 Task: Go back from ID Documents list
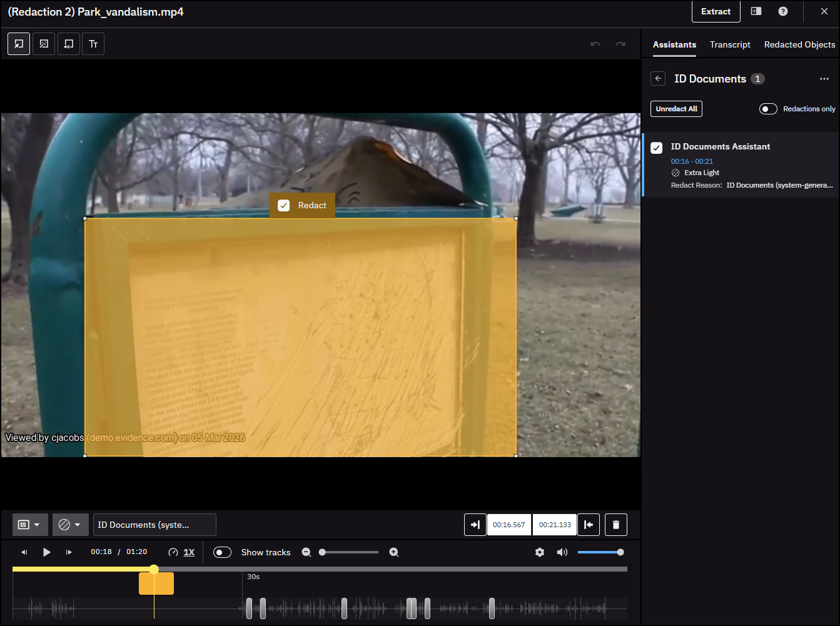[x=658, y=79]
